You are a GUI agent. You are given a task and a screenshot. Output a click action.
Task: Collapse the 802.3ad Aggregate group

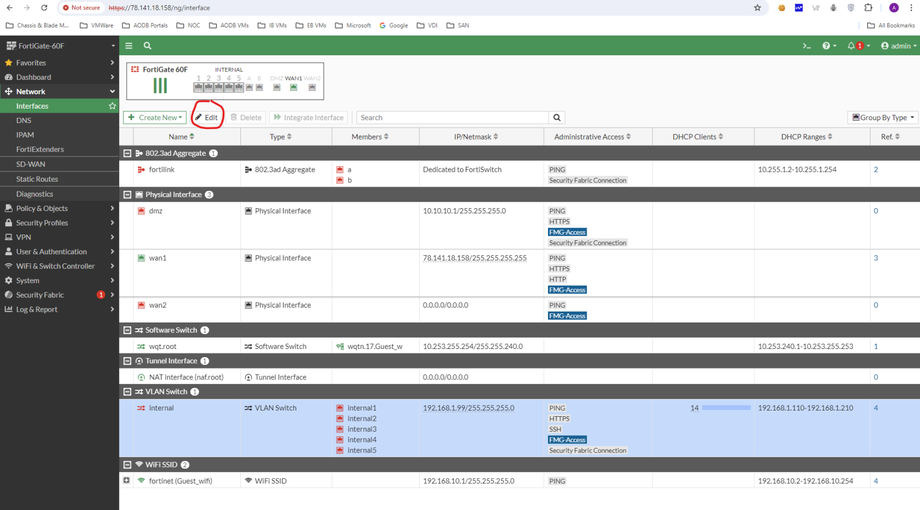point(127,153)
